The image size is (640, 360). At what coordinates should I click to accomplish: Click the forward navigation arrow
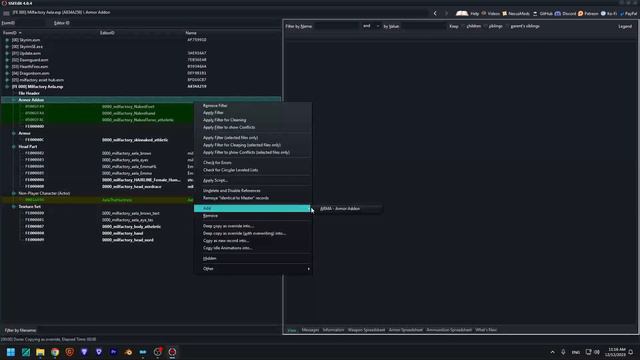pos(446,13)
